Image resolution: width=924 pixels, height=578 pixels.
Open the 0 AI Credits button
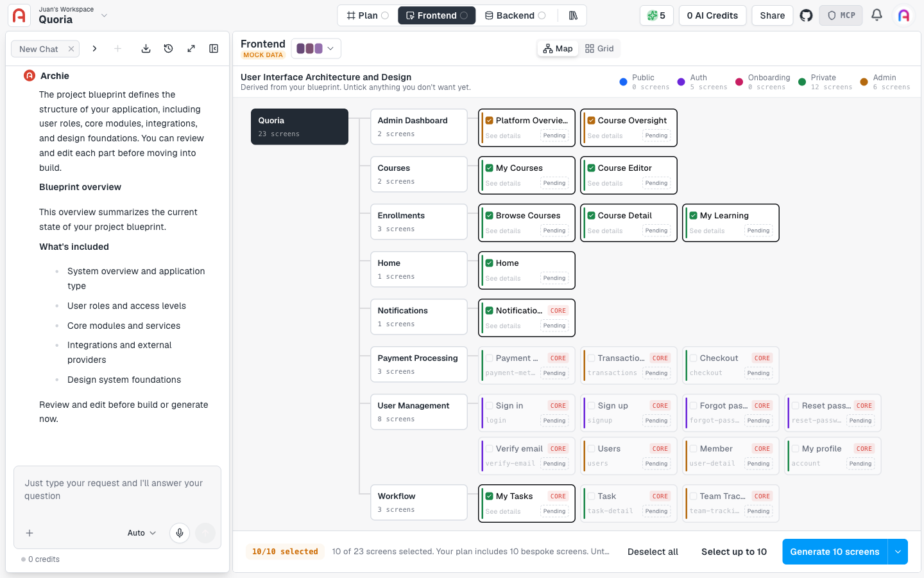point(712,15)
